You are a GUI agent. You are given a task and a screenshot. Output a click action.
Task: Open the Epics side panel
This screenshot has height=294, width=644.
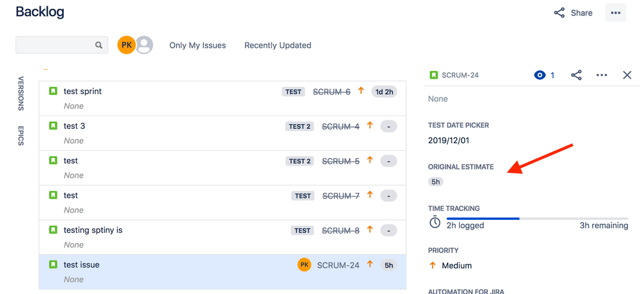pos(21,135)
